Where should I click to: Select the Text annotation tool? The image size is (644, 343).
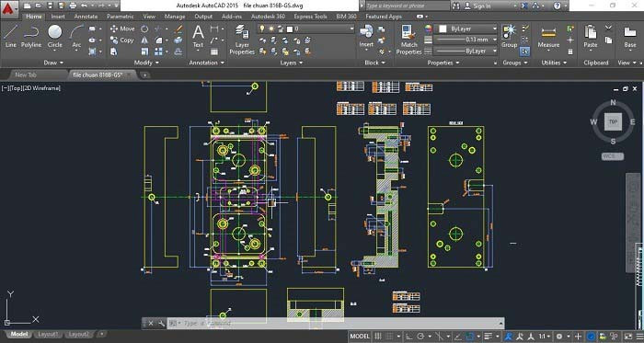(x=198, y=36)
